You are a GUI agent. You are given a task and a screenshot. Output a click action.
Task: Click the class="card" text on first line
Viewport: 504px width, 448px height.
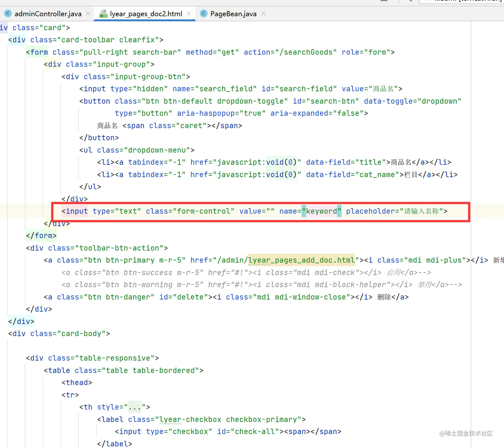[39, 28]
